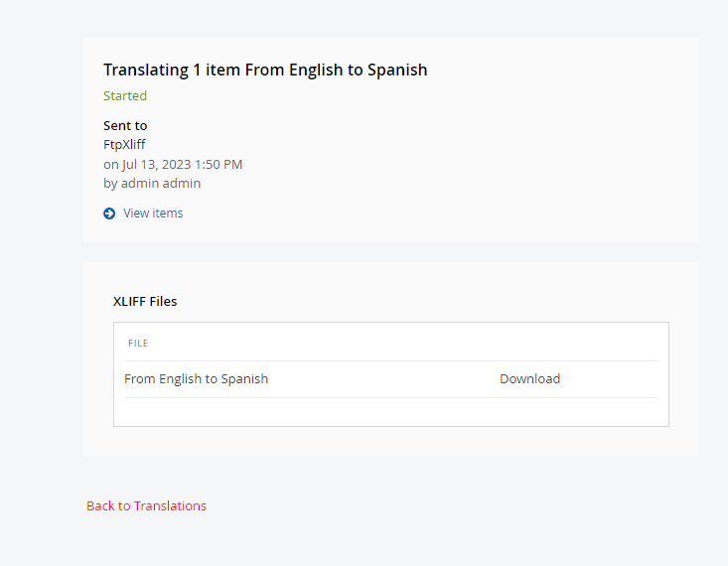728x566 pixels.
Task: Click the blue arrow icon beside View items
Action: pyautogui.click(x=109, y=213)
